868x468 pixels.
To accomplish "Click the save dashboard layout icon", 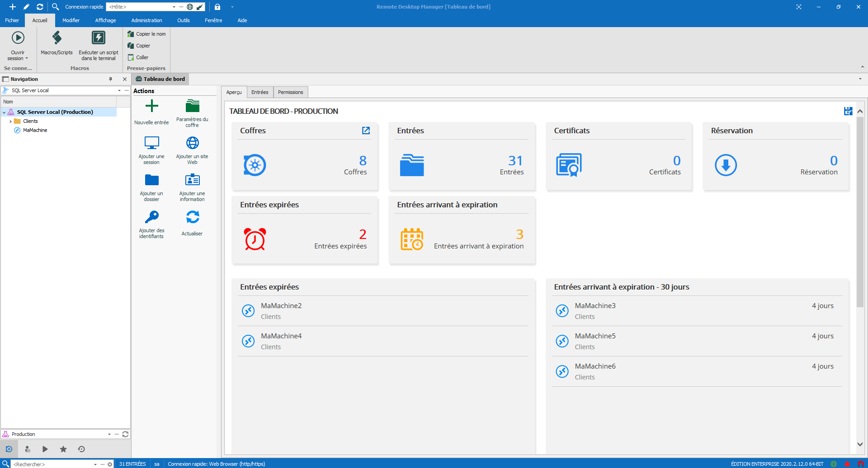I will pyautogui.click(x=848, y=111).
